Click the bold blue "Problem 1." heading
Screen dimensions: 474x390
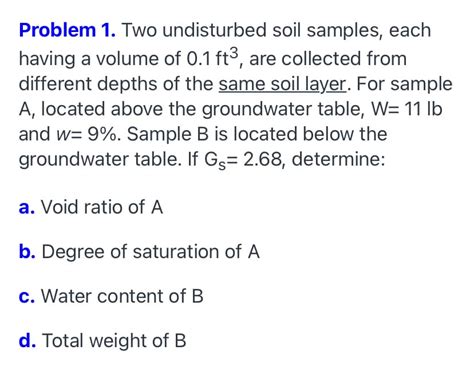pyautogui.click(x=68, y=31)
